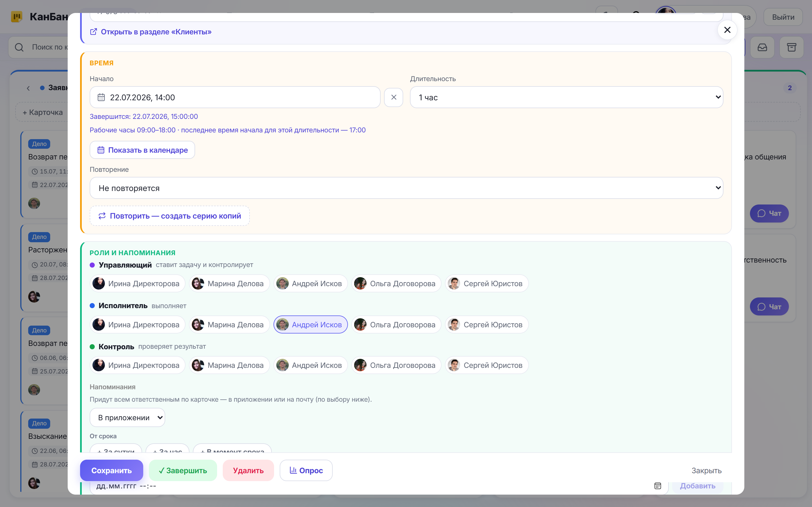The height and width of the screenshot is (507, 812).
Task: Expand the Длительность dropdown showing 1 час
Action: 566,97
